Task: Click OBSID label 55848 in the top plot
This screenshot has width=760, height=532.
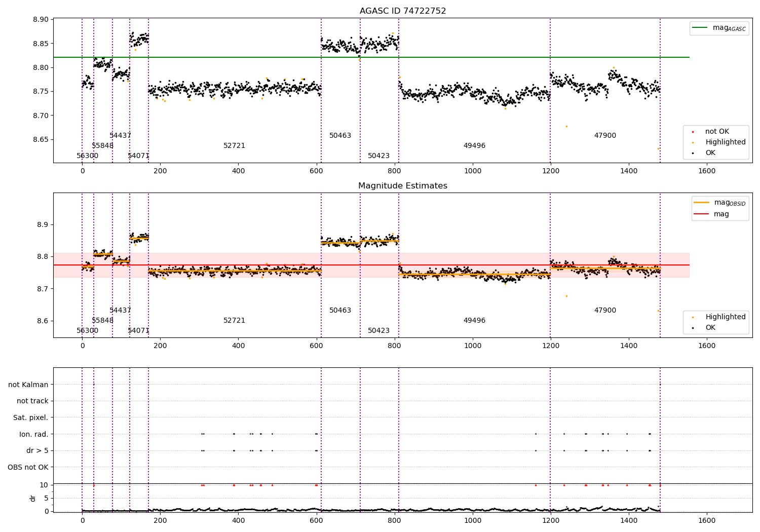Action: (102, 146)
